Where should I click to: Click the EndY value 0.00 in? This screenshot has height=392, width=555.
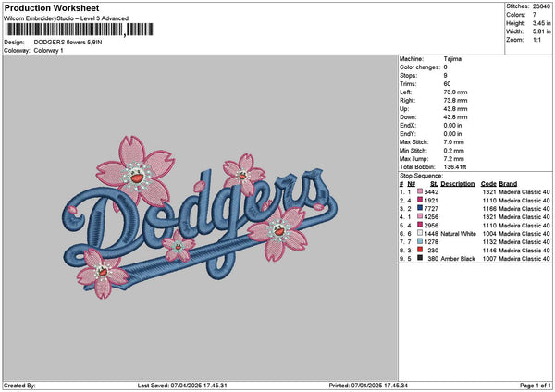coord(452,134)
